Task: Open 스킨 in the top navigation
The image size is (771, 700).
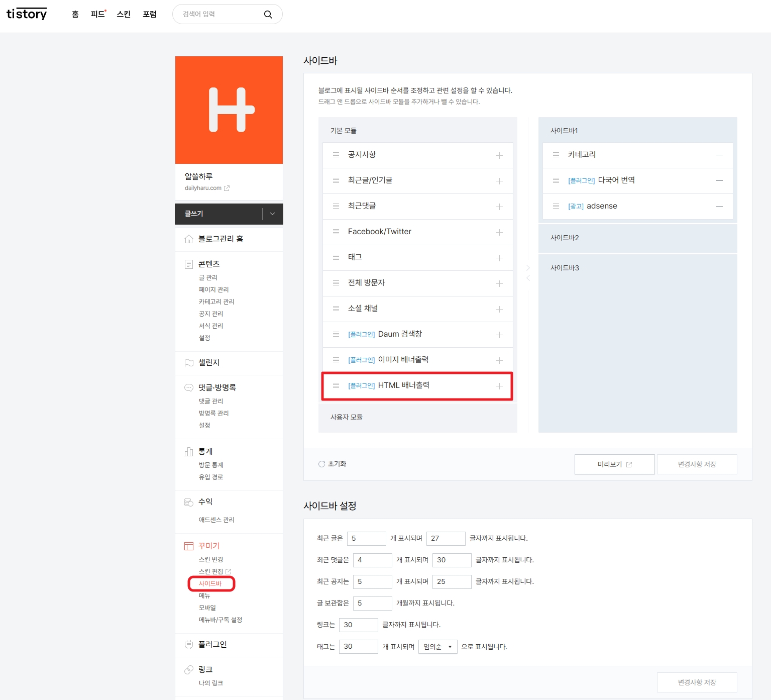Action: (124, 14)
